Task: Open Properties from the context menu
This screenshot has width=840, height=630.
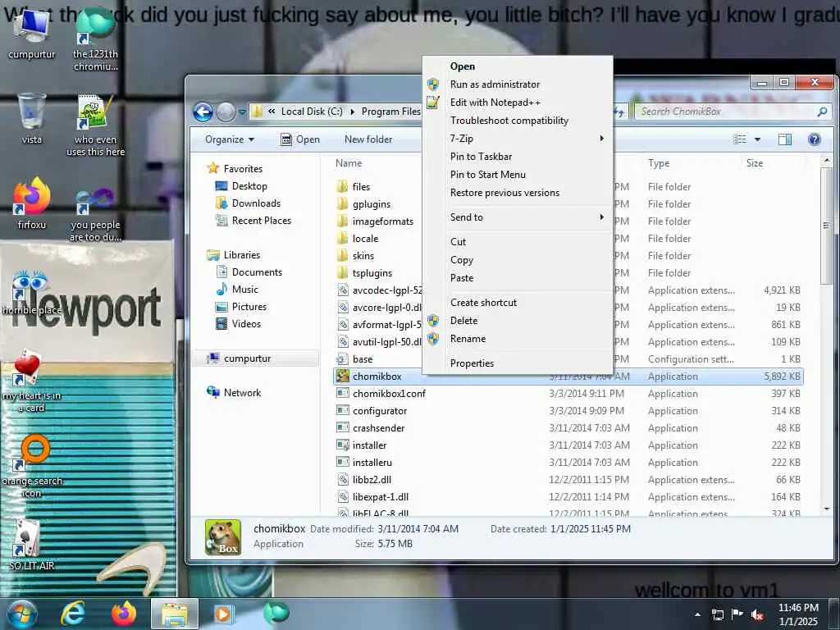Action: [518, 363]
